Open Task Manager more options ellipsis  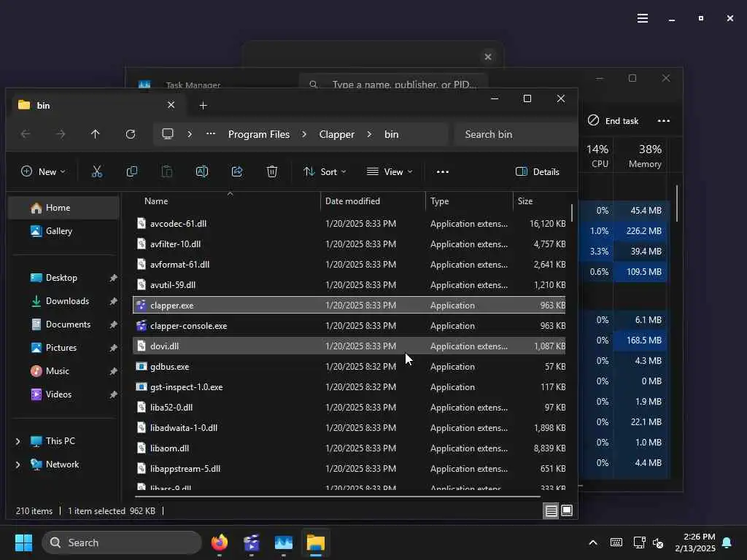(664, 121)
